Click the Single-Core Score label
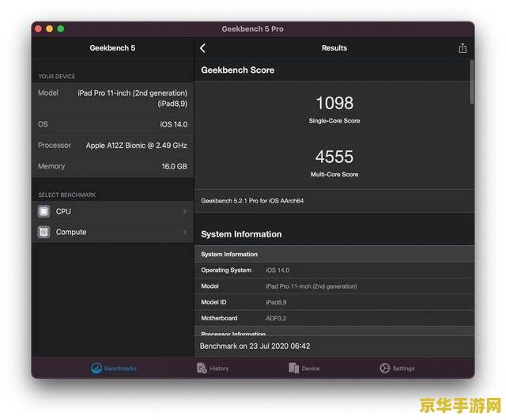The image size is (506, 420). pos(334,121)
